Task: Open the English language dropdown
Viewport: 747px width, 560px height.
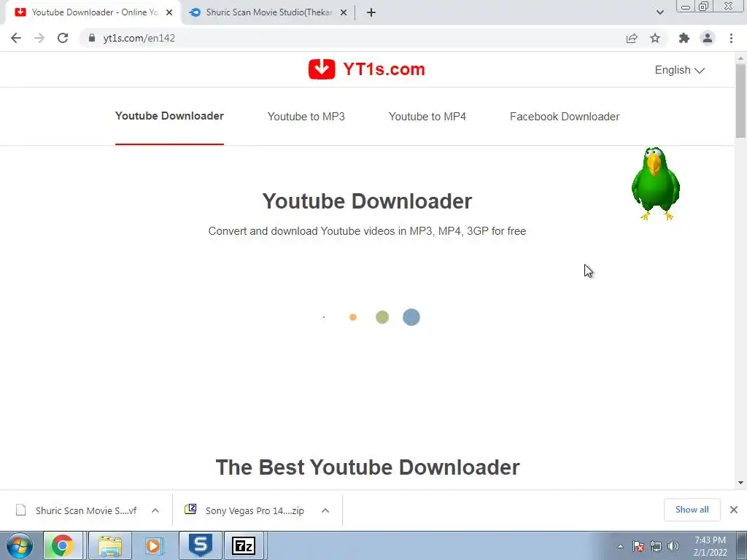Action: tap(679, 70)
